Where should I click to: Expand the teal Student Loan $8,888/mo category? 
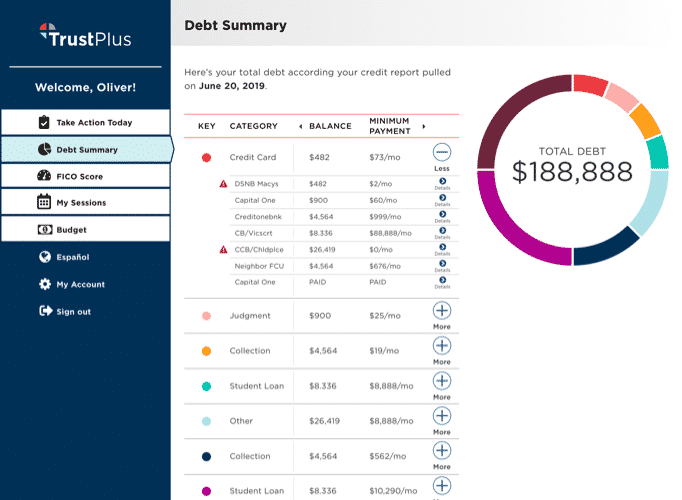click(442, 386)
